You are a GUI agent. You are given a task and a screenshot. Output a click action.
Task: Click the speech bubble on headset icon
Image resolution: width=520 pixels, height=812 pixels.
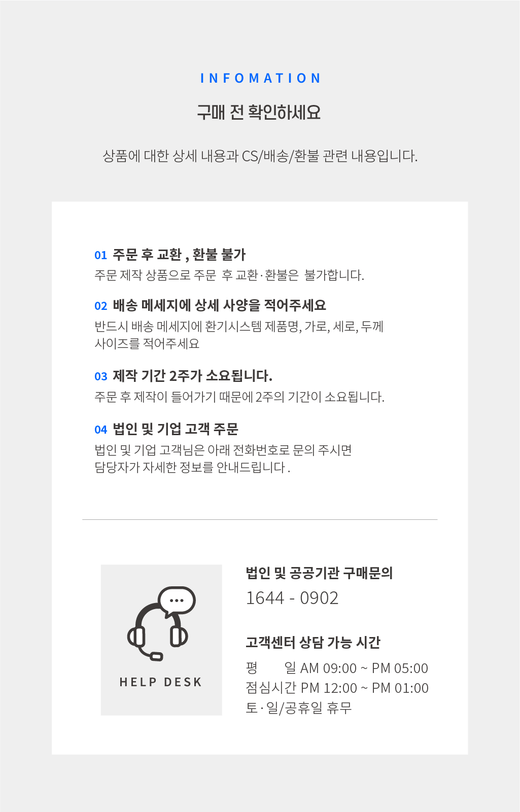click(177, 601)
